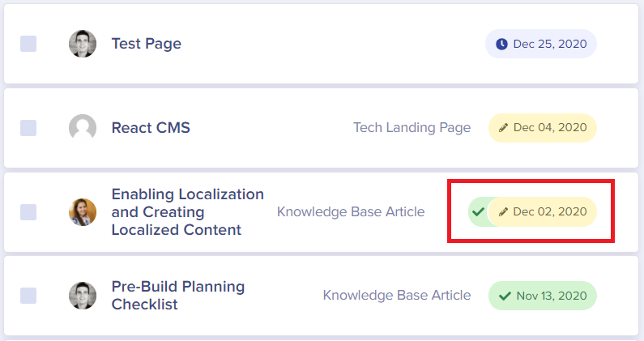Open the Pre-Build Planning Checklist article
The width and height of the screenshot is (644, 341).
click(x=177, y=296)
